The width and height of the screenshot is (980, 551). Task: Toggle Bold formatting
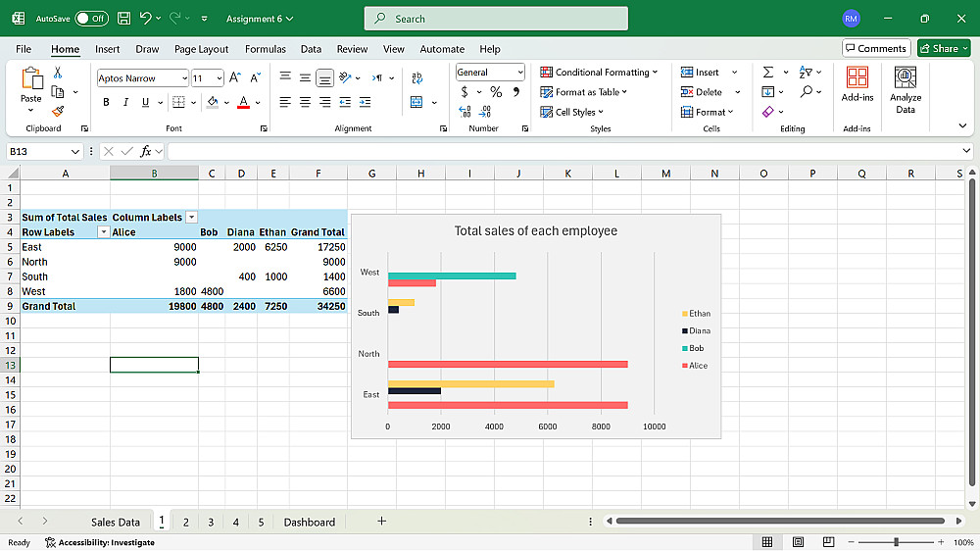[x=106, y=102]
